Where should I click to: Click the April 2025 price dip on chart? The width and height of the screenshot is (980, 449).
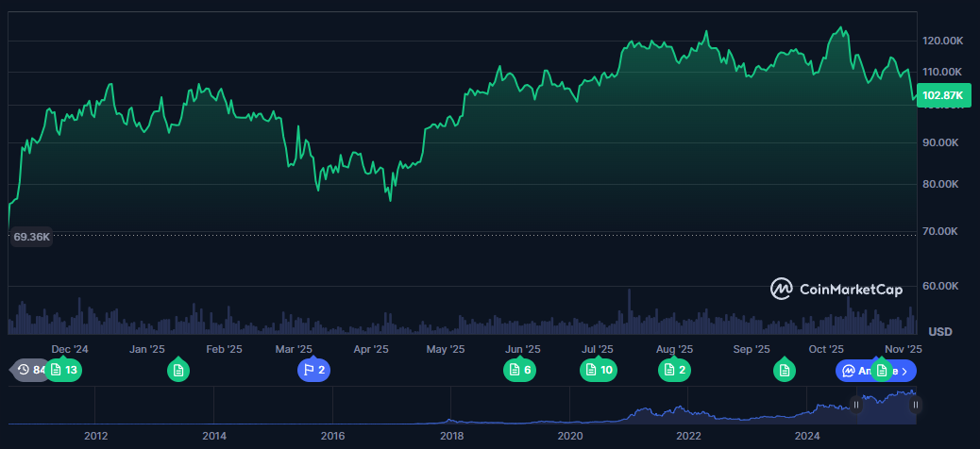(390, 199)
